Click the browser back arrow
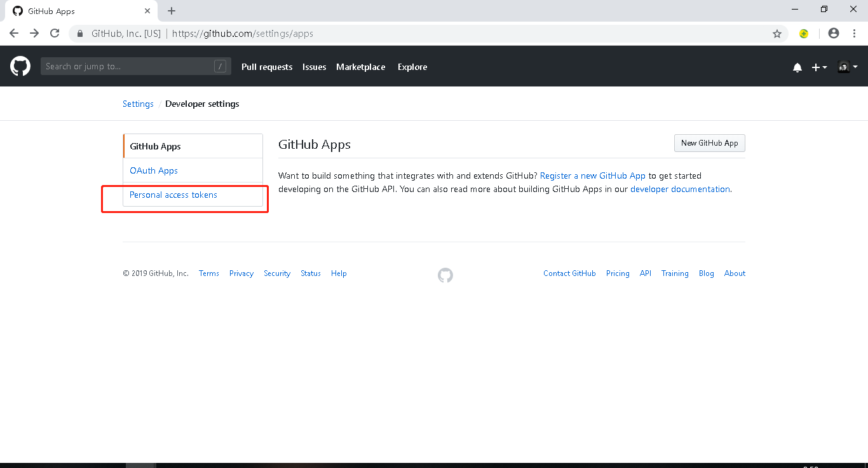 point(14,33)
